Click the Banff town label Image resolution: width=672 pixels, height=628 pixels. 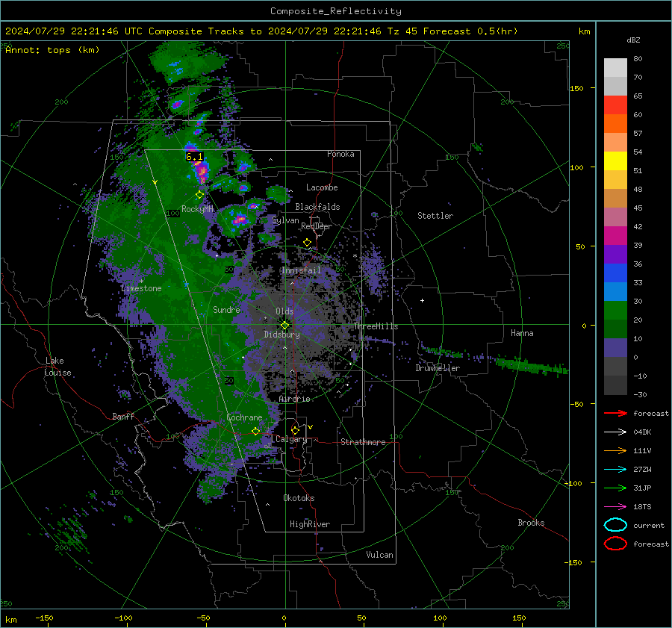[x=123, y=416]
